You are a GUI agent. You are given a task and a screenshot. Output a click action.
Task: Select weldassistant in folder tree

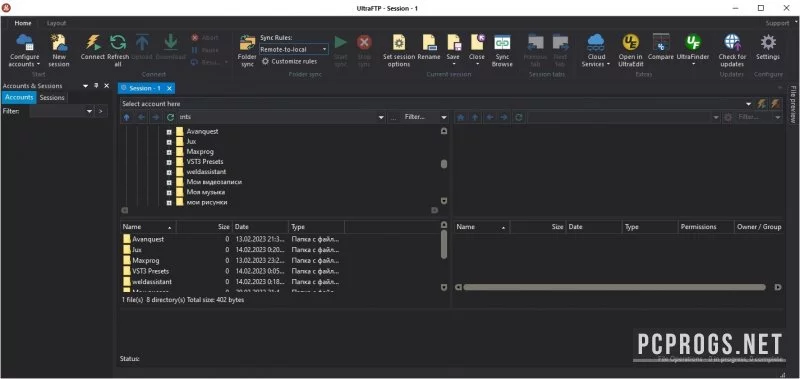[206, 172]
